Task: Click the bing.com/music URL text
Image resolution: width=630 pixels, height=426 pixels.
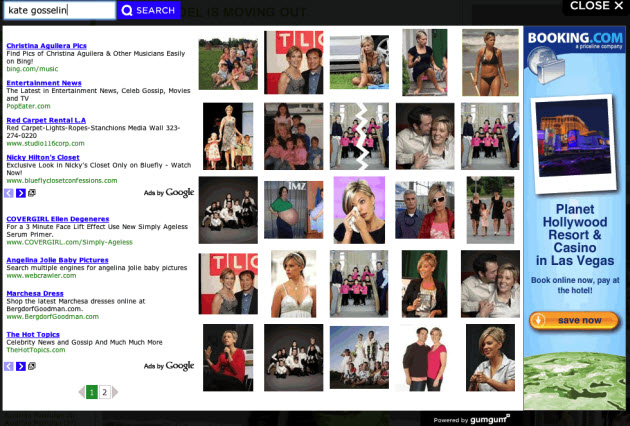Action: pos(32,69)
